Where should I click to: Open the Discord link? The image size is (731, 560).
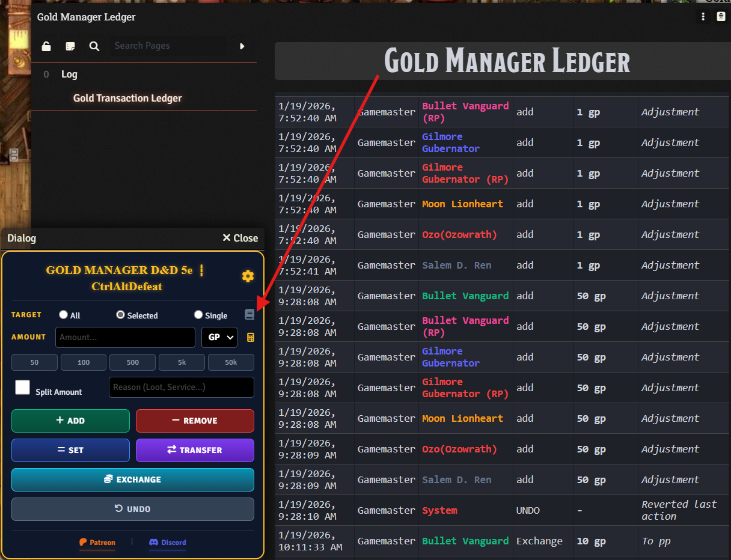coord(168,543)
